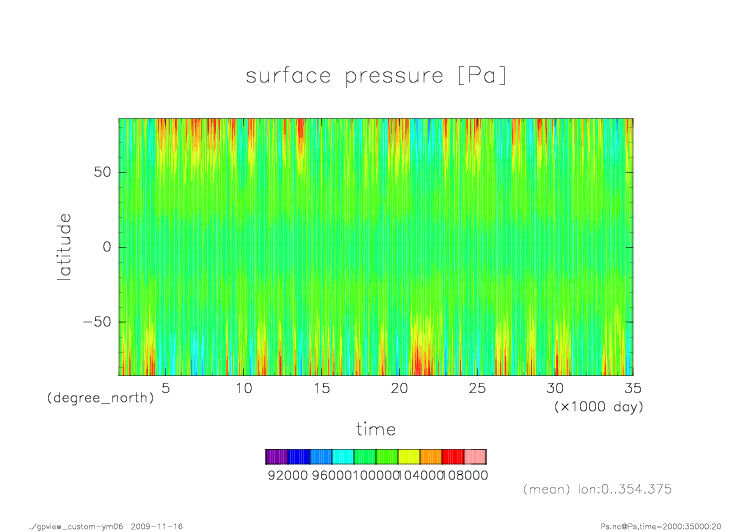Choose the orange segment in the colorbar
The width and height of the screenshot is (752, 532).
431,456
